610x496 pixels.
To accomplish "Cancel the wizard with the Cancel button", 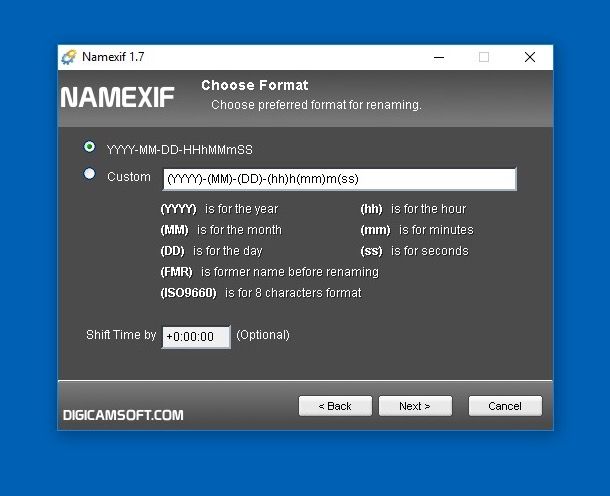I will [x=505, y=406].
